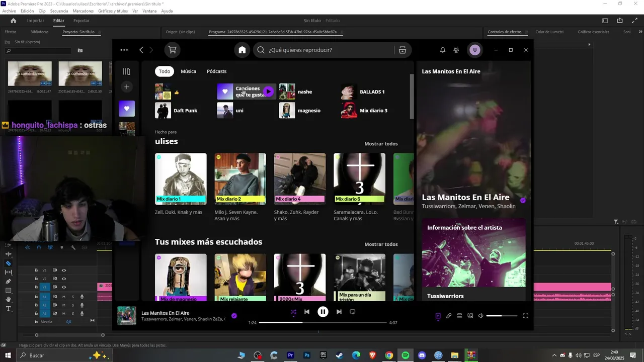The height and width of the screenshot is (362, 644).
Task: Select the Razor tool in Premiere
Action: 8,263
